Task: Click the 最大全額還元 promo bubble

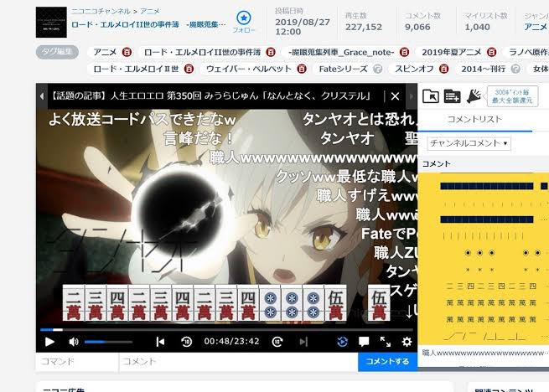Action: pos(512,96)
